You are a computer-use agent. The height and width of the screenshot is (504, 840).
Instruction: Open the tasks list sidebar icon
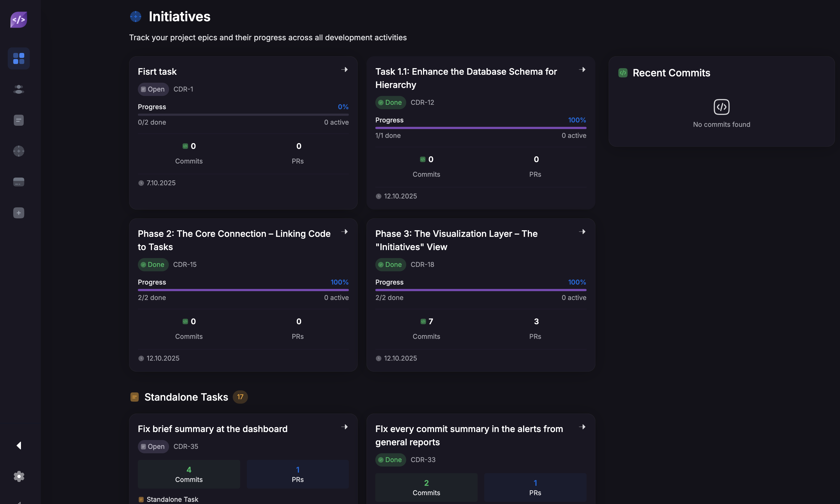pos(19,120)
